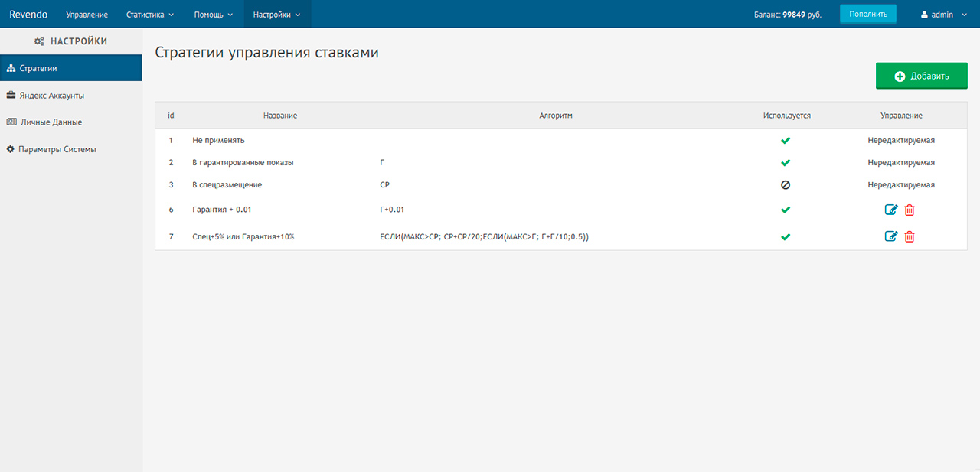
Task: Select Стратегии in the sidebar
Action: [x=70, y=68]
